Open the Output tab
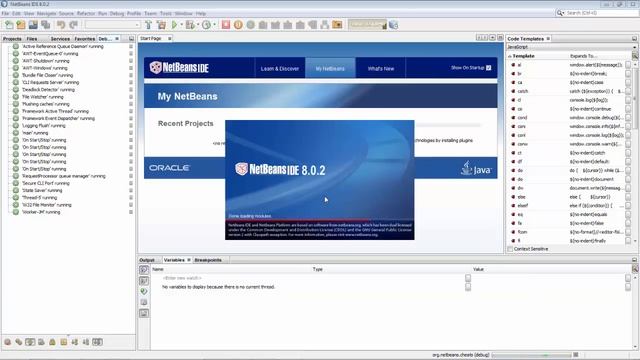This screenshot has height=360, width=640. tap(147, 260)
